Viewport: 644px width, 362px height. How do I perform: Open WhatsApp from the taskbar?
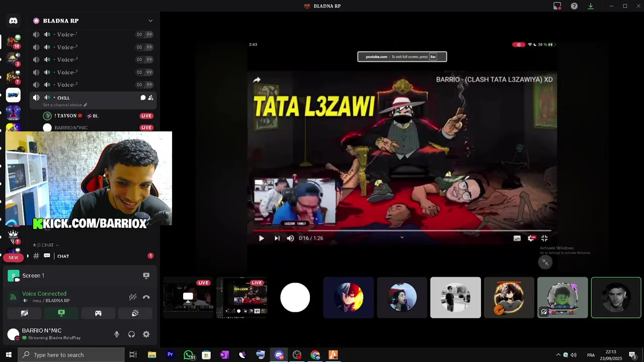(x=189, y=355)
